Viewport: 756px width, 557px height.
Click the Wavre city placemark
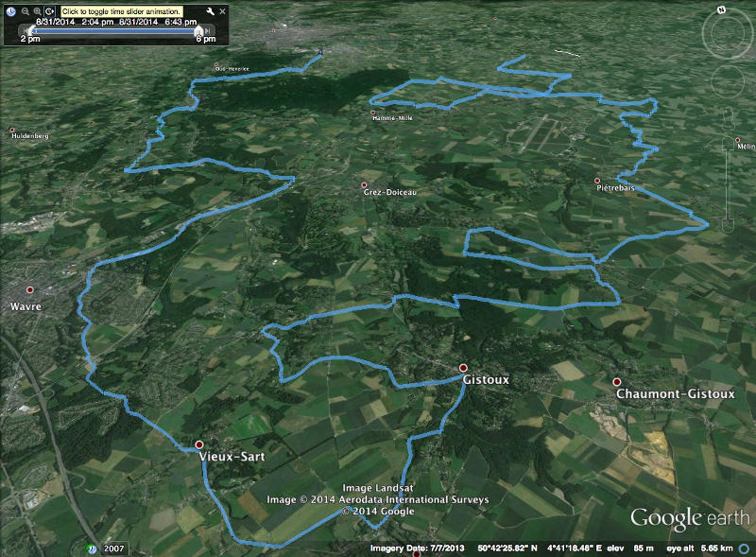pos(29,290)
